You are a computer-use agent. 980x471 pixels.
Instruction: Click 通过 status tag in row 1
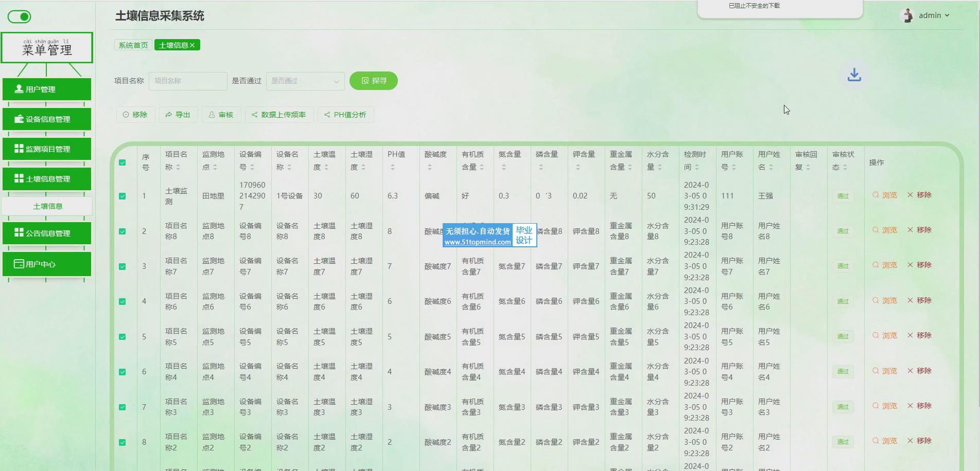coord(843,196)
